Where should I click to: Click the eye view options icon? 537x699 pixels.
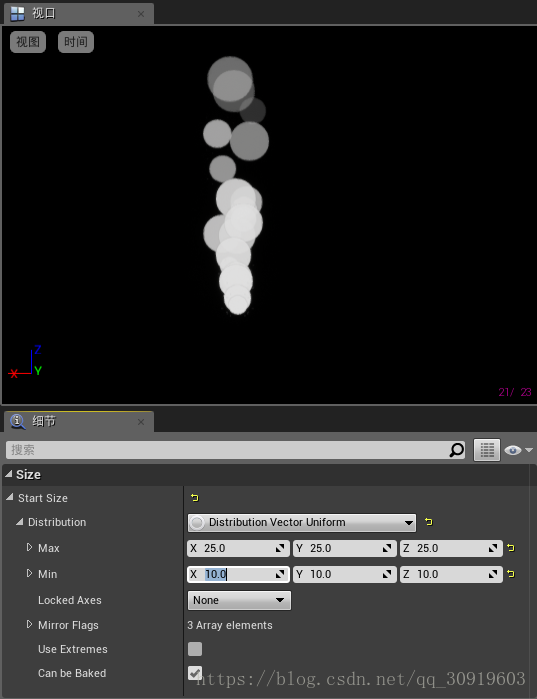[513, 450]
